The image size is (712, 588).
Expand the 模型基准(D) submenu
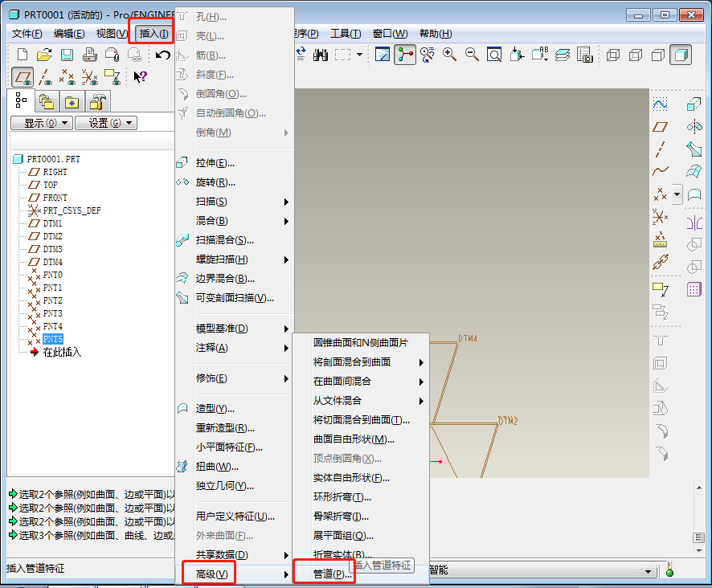click(235, 329)
